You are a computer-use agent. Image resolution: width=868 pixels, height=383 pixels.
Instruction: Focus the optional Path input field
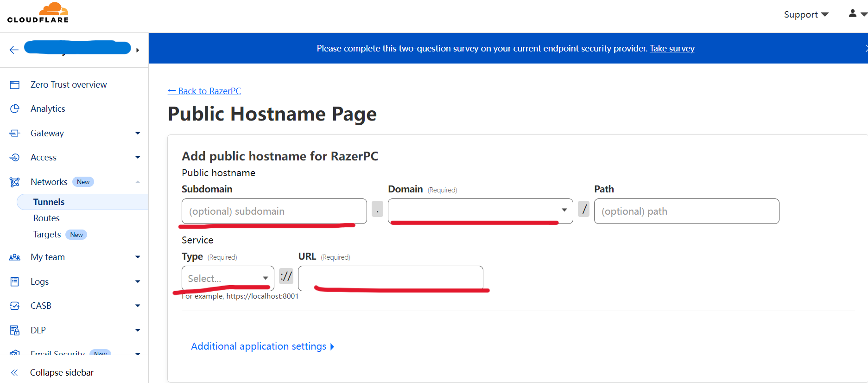tap(687, 211)
